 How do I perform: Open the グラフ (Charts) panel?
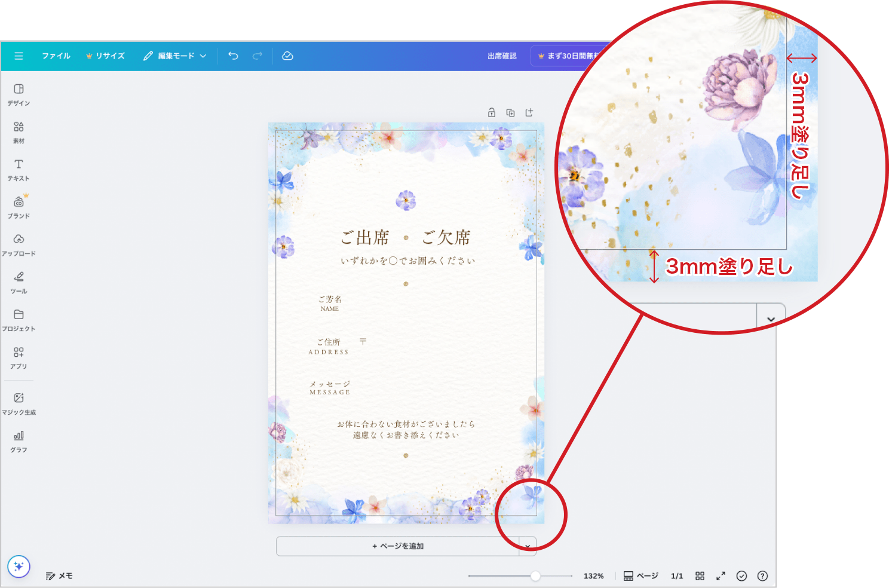[19, 440]
